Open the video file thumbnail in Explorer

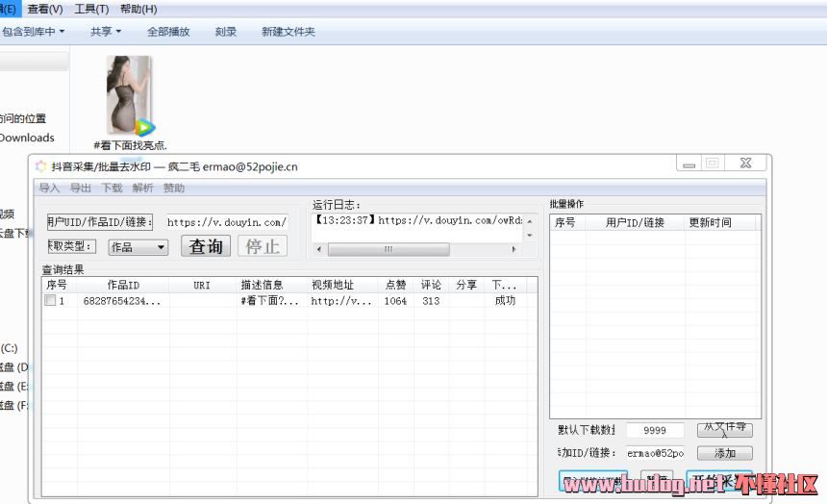pyautogui.click(x=129, y=95)
